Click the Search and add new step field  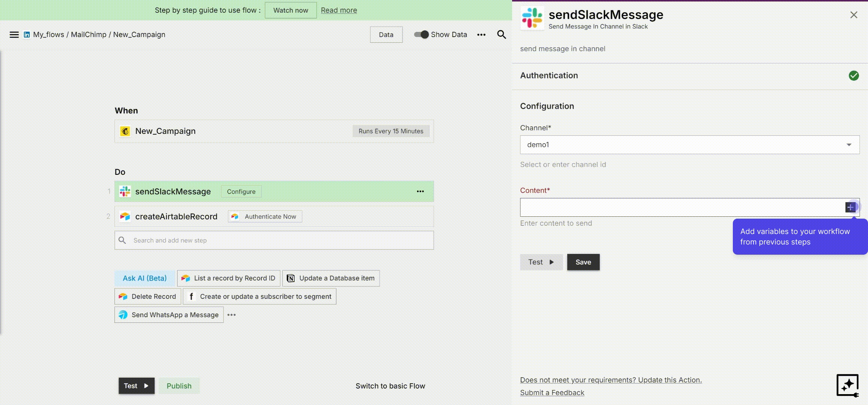click(x=274, y=240)
